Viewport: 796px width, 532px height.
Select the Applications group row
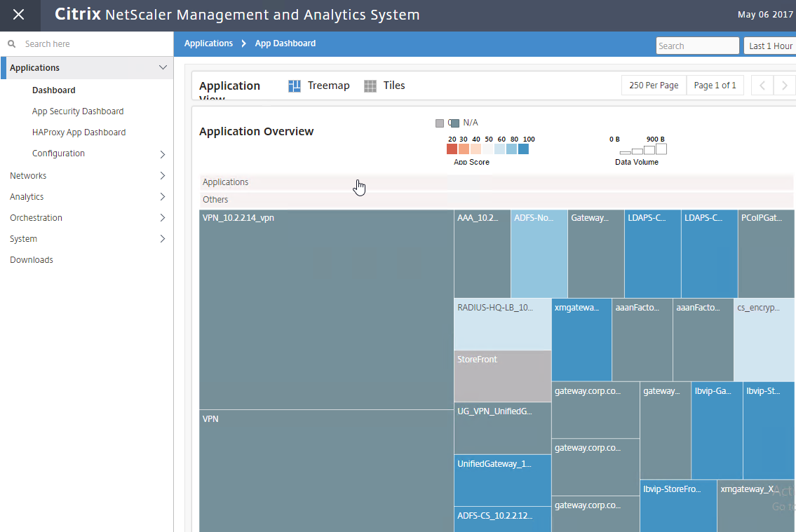(x=496, y=182)
